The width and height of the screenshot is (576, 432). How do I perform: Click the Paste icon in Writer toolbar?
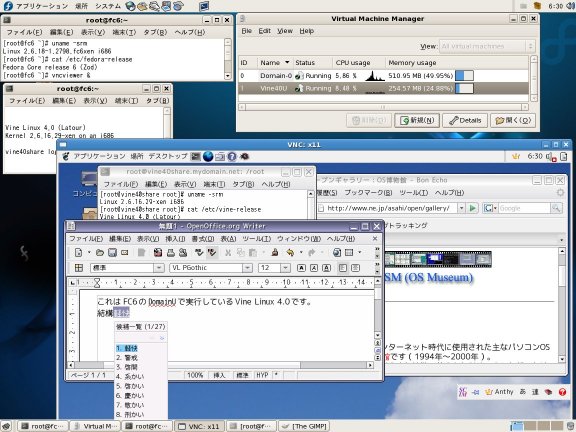253,252
